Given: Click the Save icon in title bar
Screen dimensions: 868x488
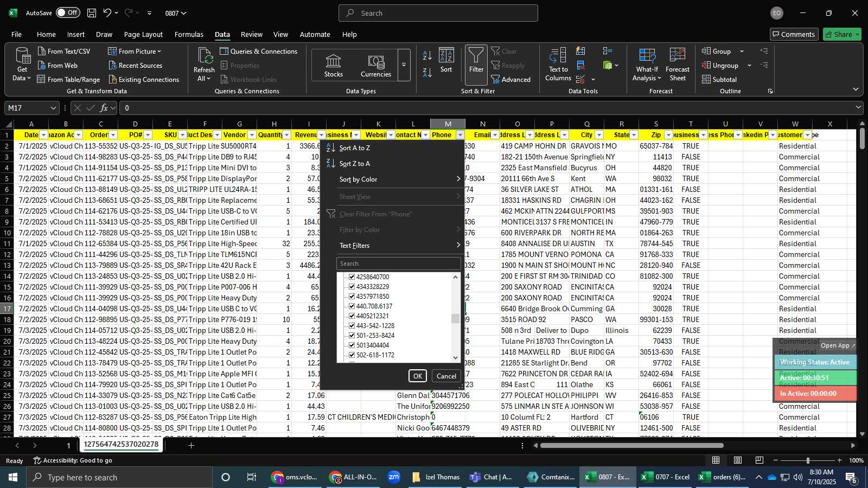Looking at the screenshot, I should 92,13.
